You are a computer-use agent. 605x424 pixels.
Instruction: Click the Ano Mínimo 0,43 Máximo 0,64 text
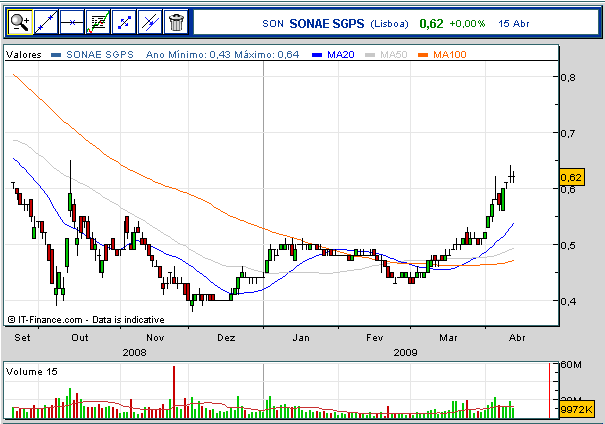222,55
